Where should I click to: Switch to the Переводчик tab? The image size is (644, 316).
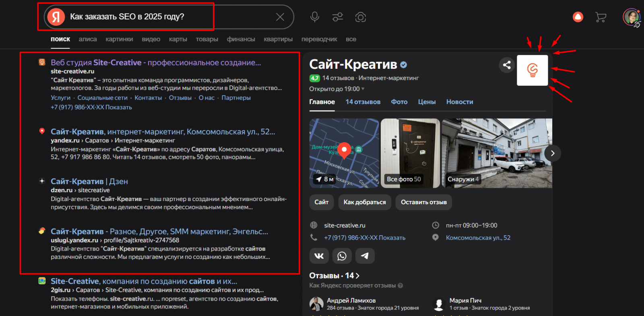click(x=319, y=39)
